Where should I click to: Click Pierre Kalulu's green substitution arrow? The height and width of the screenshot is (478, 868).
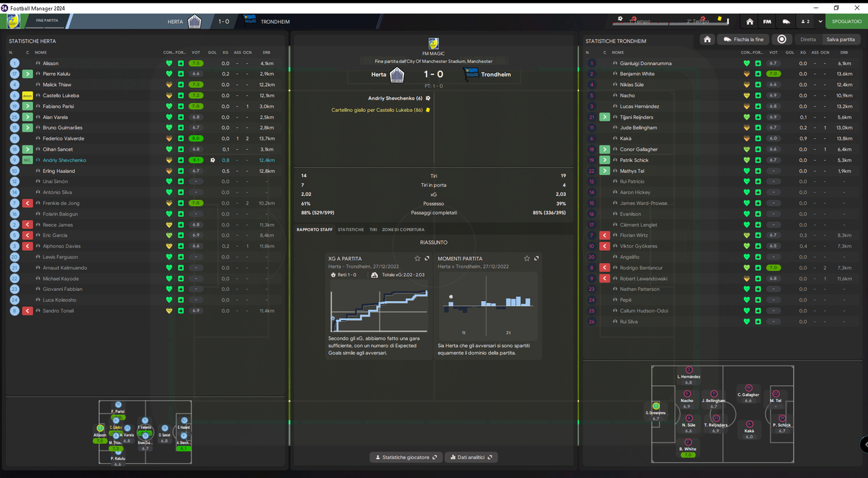(x=27, y=74)
